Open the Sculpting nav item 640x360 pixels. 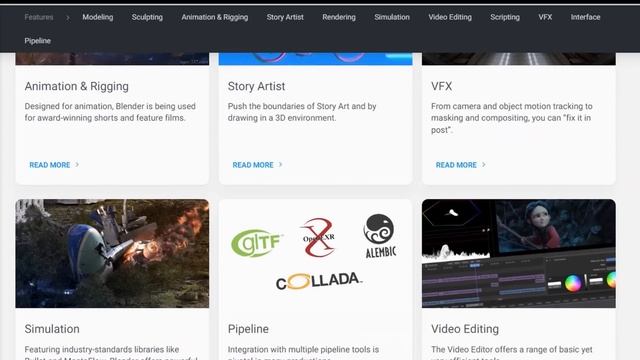[147, 17]
